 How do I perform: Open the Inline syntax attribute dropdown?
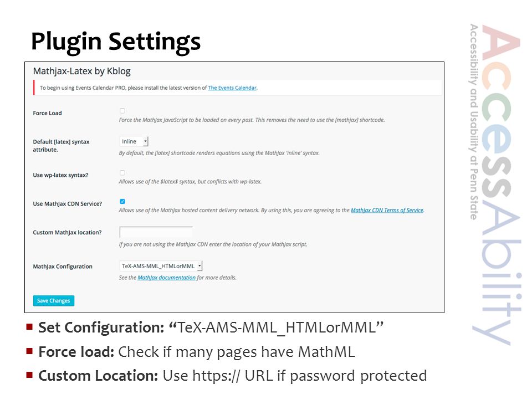coord(134,141)
